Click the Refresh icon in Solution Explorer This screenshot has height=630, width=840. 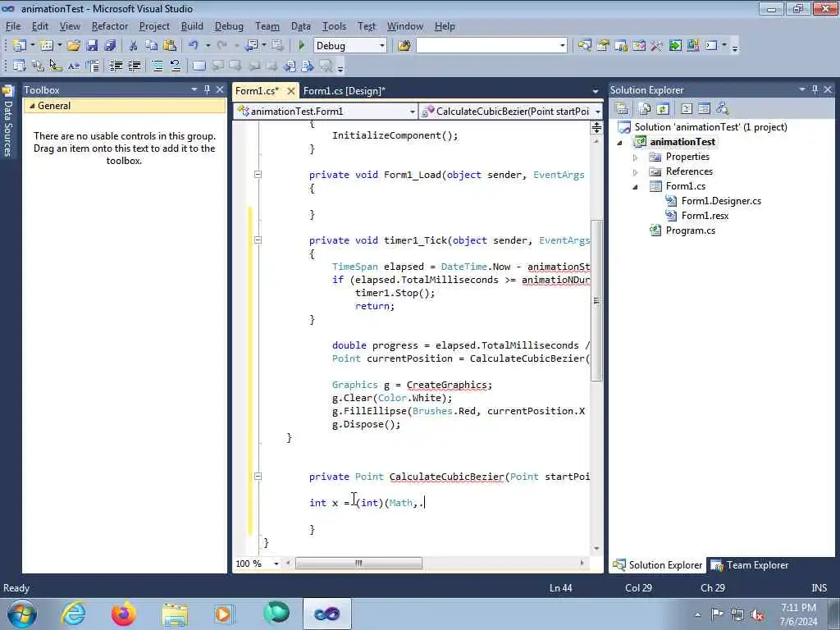(663, 109)
